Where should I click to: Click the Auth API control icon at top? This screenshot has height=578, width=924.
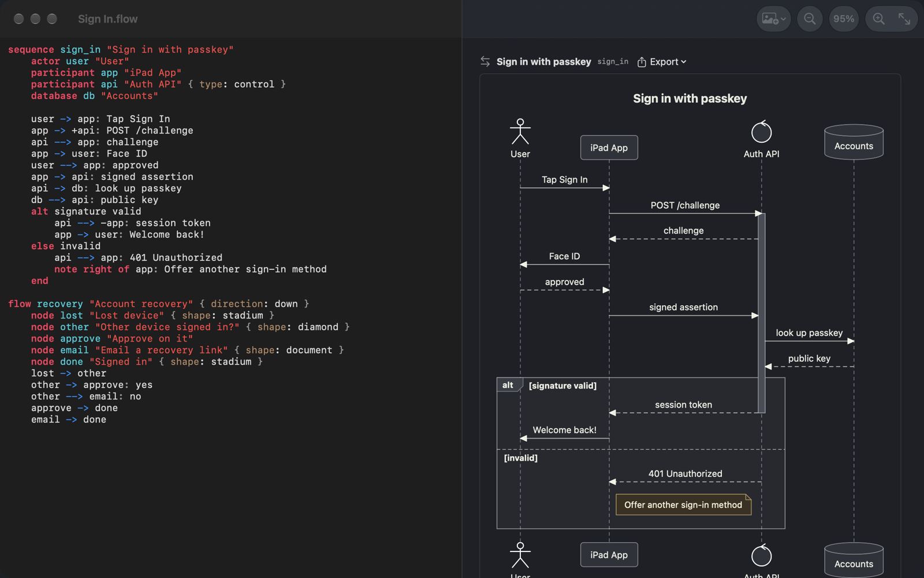tap(761, 132)
